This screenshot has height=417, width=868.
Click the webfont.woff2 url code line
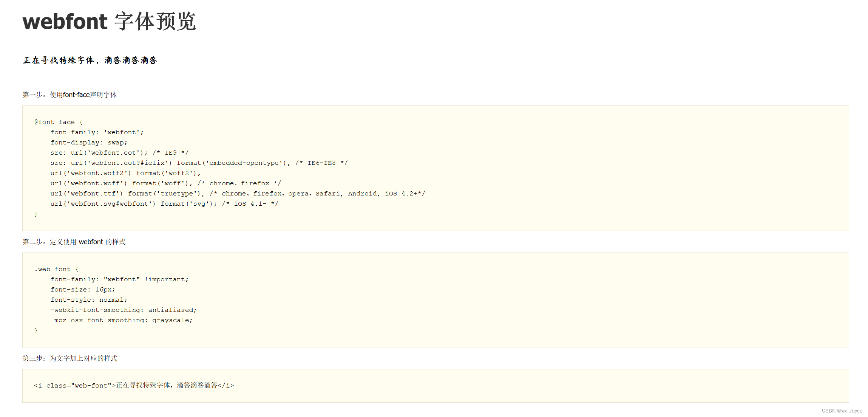(x=125, y=173)
